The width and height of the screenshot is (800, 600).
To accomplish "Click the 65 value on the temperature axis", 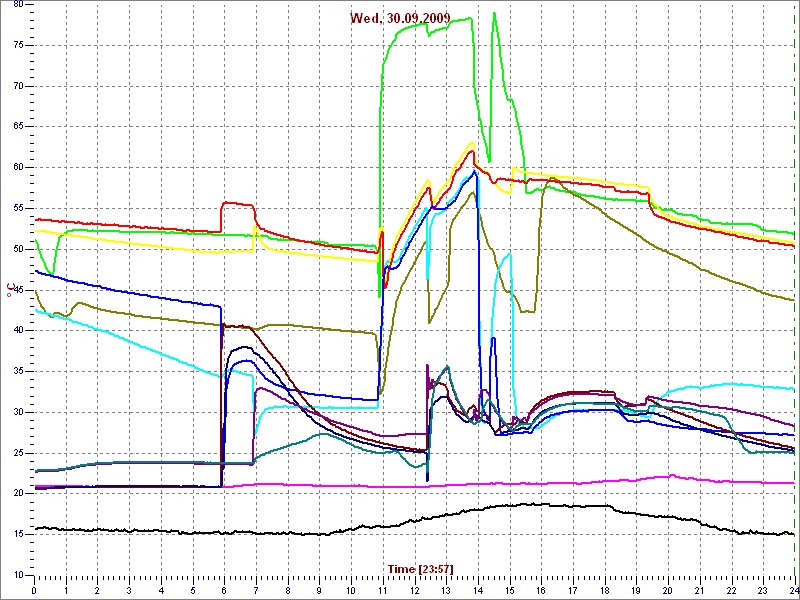I will (x=17, y=127).
